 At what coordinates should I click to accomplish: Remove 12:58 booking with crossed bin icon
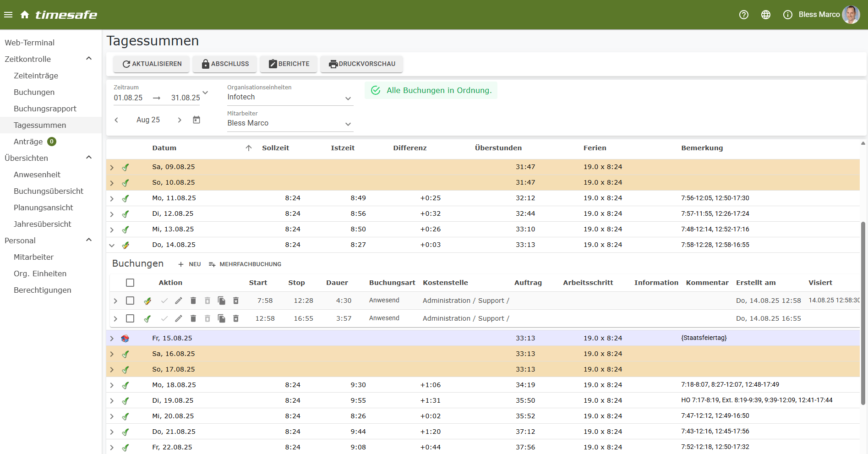coord(236,318)
